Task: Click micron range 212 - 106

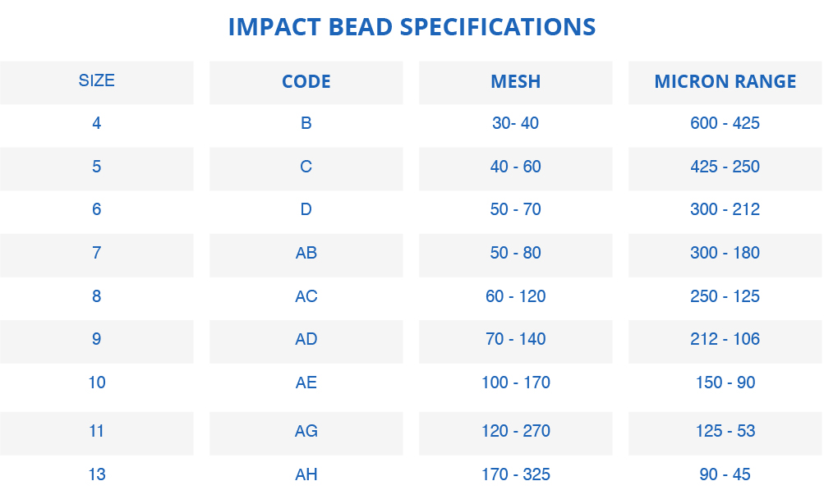Action: click(725, 339)
